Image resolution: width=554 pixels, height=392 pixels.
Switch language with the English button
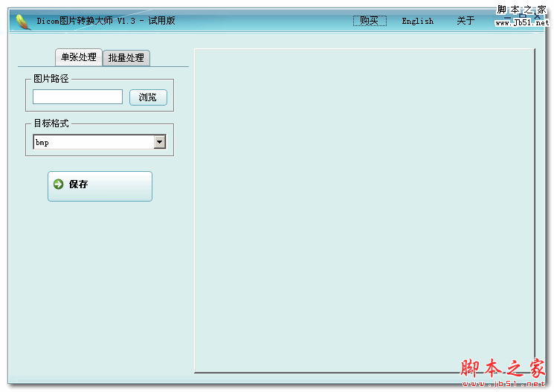coord(418,22)
